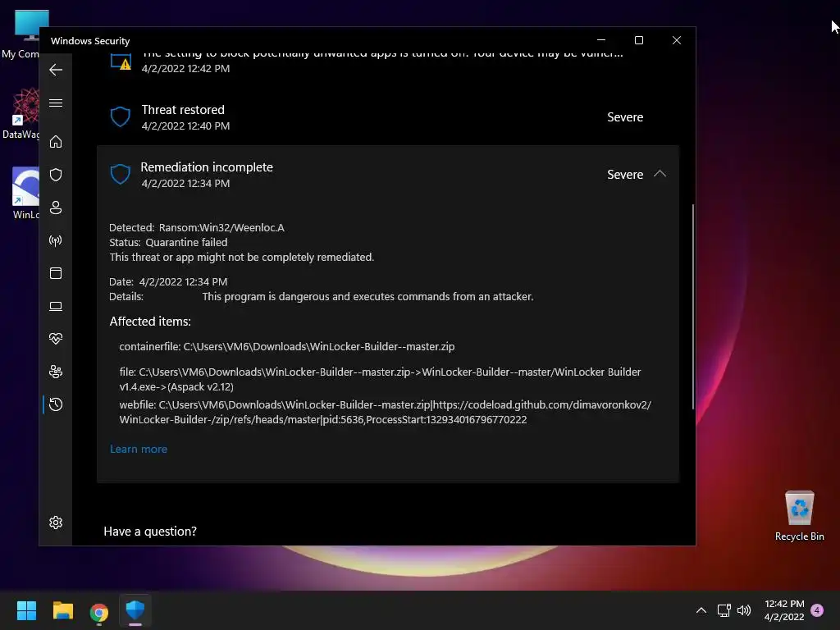Open the Home section in sidebar
The height and width of the screenshot is (630, 840).
(56, 141)
